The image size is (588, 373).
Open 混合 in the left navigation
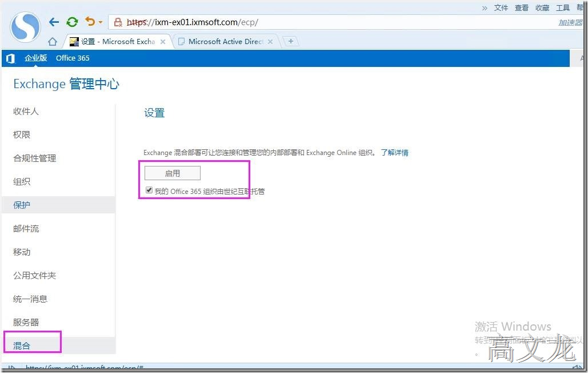[x=58, y=346]
